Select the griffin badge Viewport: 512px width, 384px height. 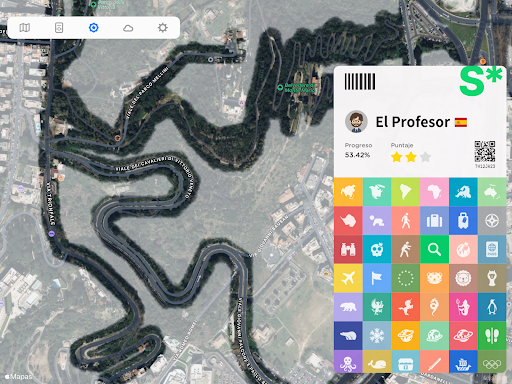377,307
